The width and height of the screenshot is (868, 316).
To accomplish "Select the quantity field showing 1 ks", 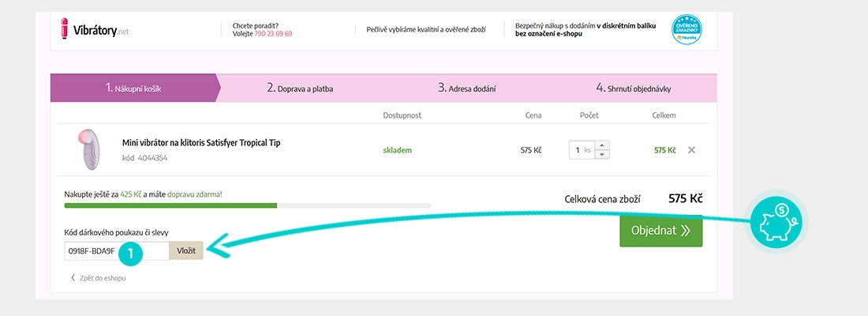I will [582, 149].
